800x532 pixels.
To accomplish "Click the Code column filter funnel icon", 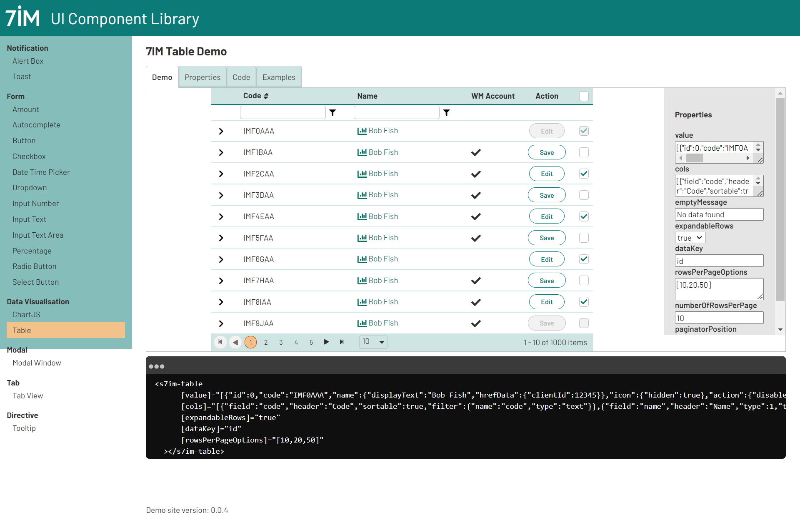I will [332, 113].
